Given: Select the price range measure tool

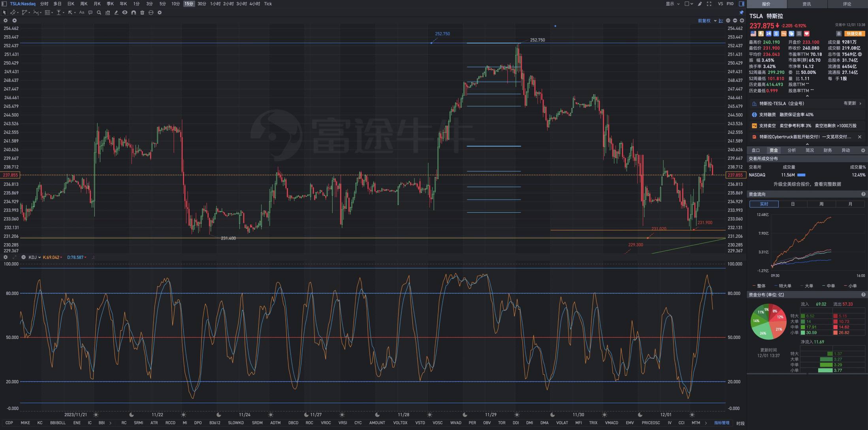Looking at the screenshot, I should (x=58, y=13).
